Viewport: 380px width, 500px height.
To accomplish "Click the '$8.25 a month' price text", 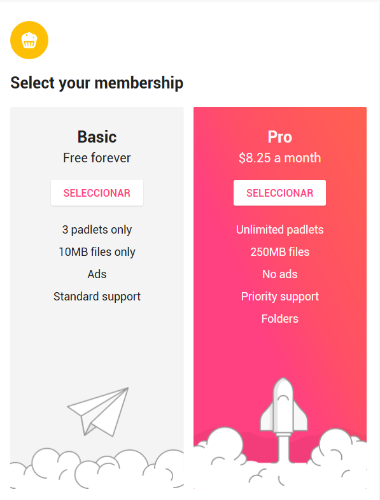I will pyautogui.click(x=280, y=158).
